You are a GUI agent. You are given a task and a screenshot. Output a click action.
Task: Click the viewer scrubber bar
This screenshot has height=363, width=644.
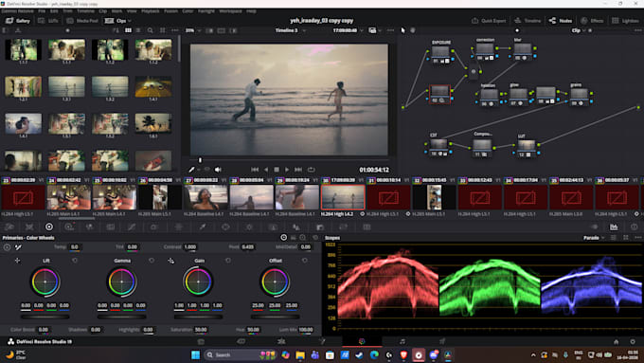pos(290,160)
